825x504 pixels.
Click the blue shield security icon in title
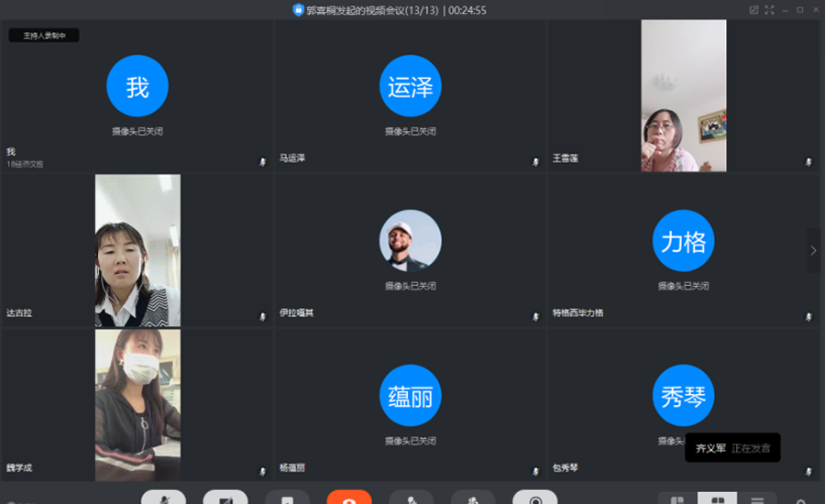[x=298, y=10]
